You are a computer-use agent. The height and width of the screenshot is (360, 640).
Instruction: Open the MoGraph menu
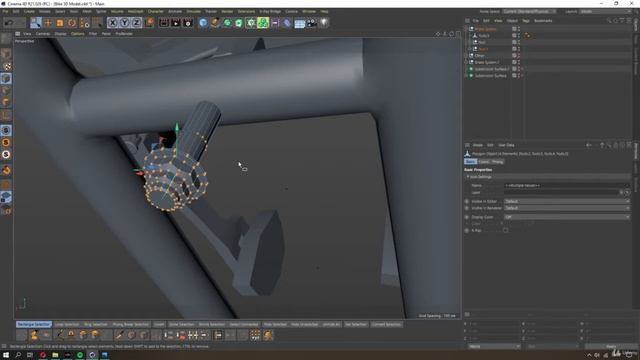pos(136,11)
